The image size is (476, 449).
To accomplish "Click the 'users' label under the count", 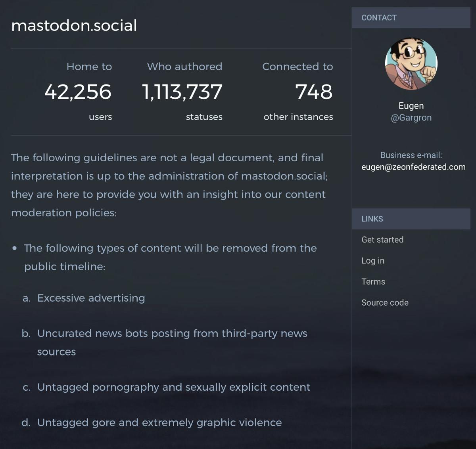I will [100, 117].
